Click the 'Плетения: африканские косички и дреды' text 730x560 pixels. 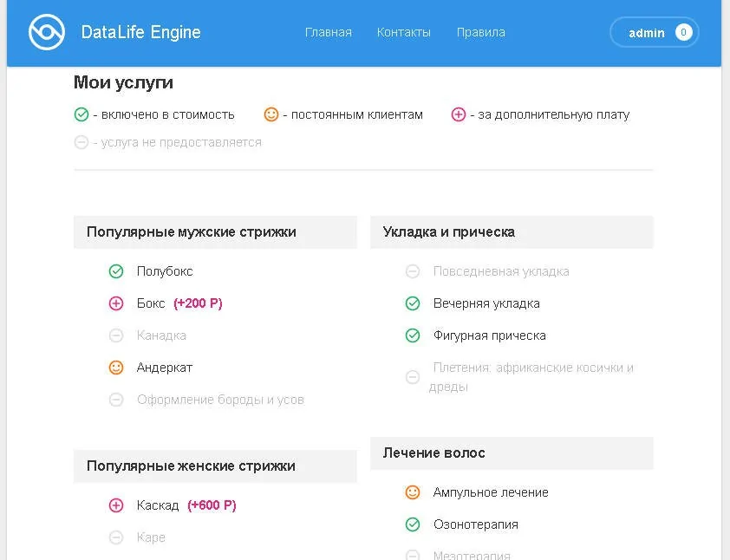pyautogui.click(x=531, y=377)
